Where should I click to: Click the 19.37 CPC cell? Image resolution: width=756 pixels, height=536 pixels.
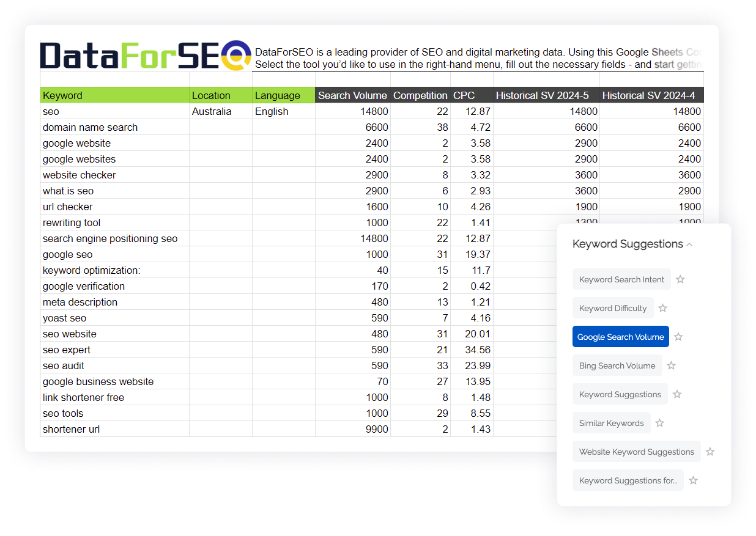(472, 254)
